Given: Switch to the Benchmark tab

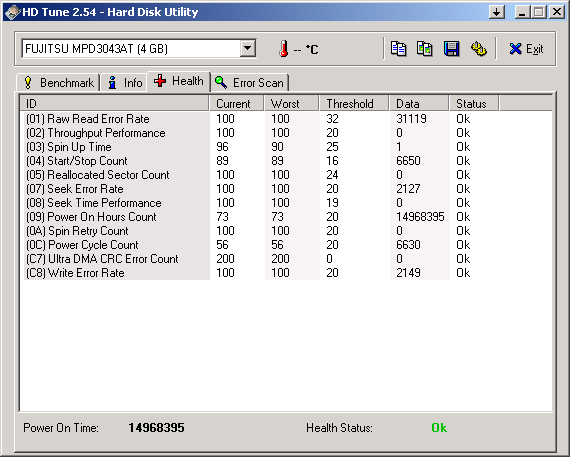Looking at the screenshot, I should (59, 83).
